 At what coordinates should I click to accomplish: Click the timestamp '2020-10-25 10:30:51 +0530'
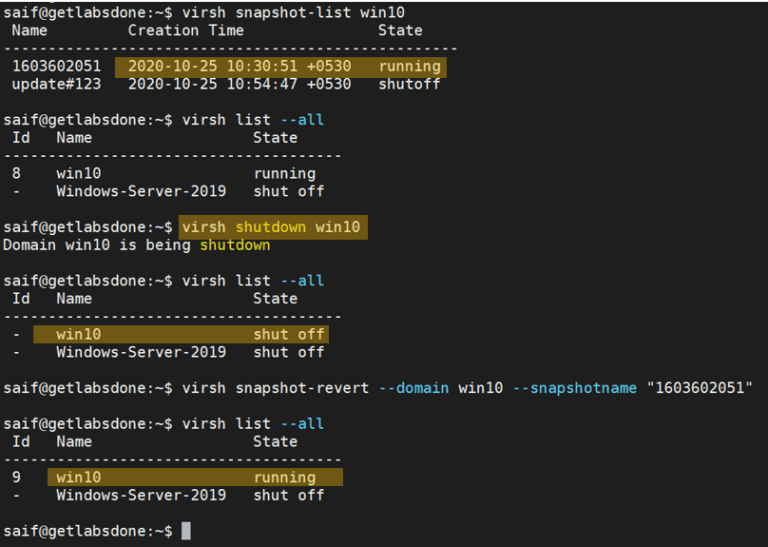(240, 66)
